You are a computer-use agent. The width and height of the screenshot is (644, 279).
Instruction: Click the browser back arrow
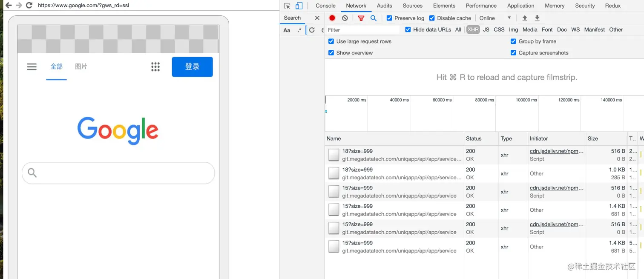tap(9, 6)
